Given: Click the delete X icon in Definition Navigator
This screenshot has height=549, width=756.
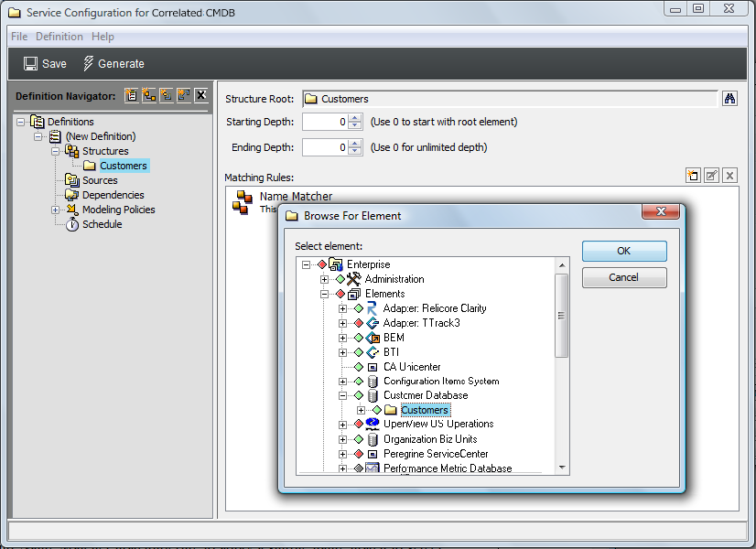Looking at the screenshot, I should 201,95.
